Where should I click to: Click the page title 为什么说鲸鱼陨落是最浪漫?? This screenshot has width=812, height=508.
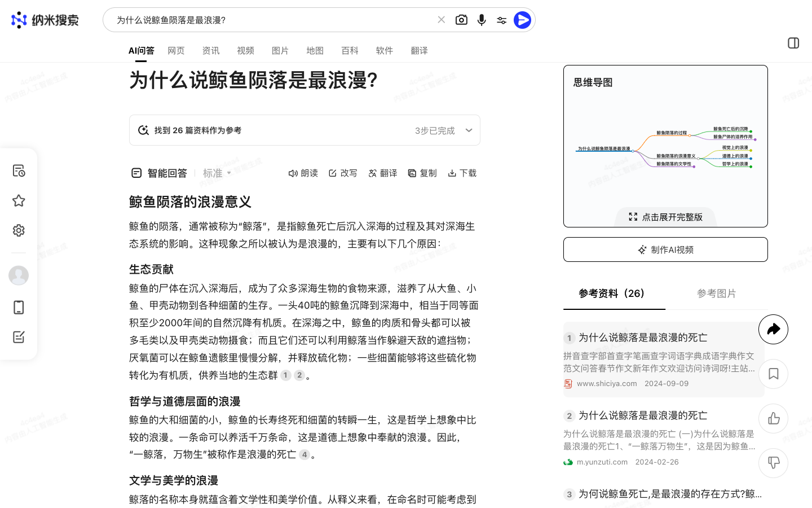coord(254,80)
